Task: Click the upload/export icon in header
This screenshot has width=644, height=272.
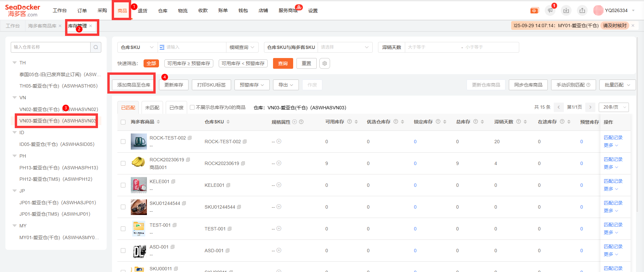Action: pyautogui.click(x=582, y=10)
